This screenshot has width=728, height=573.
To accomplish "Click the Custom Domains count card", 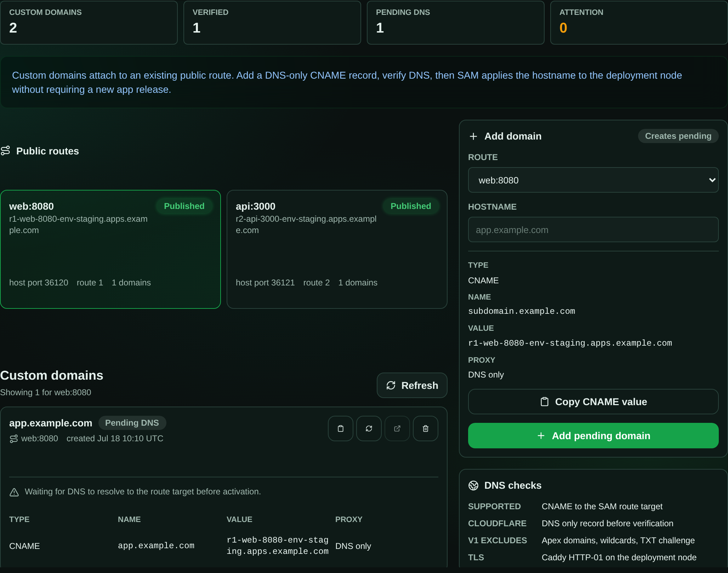I will click(x=89, y=23).
